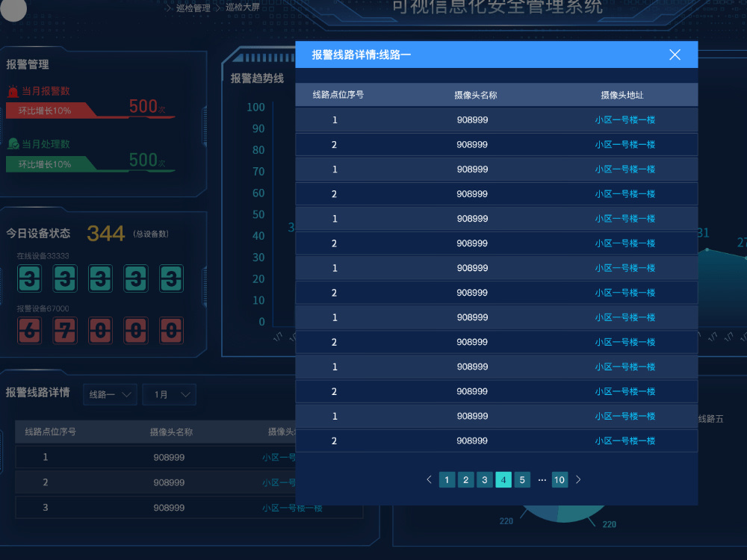Click the 报警管理 panel title
Image resolution: width=747 pixels, height=560 pixels.
coord(28,64)
